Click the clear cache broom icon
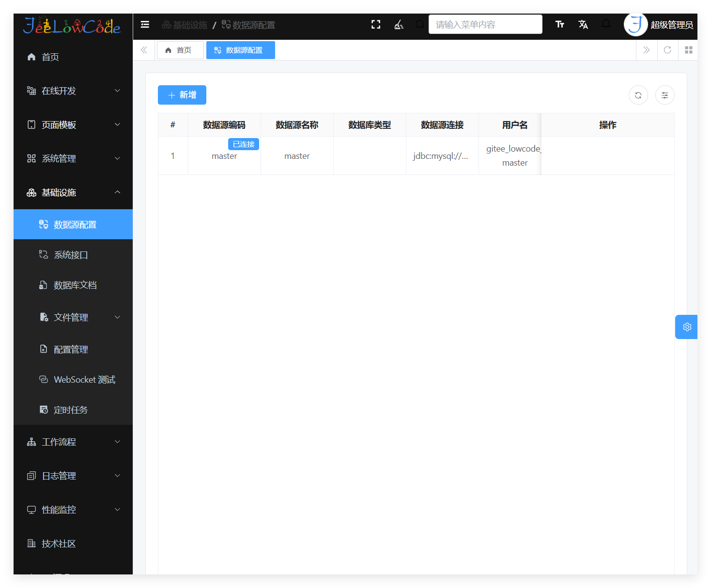 pos(399,24)
